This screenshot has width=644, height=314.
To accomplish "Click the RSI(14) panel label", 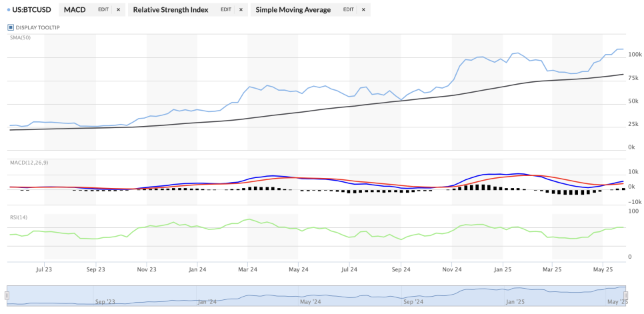I will click(x=19, y=217).
